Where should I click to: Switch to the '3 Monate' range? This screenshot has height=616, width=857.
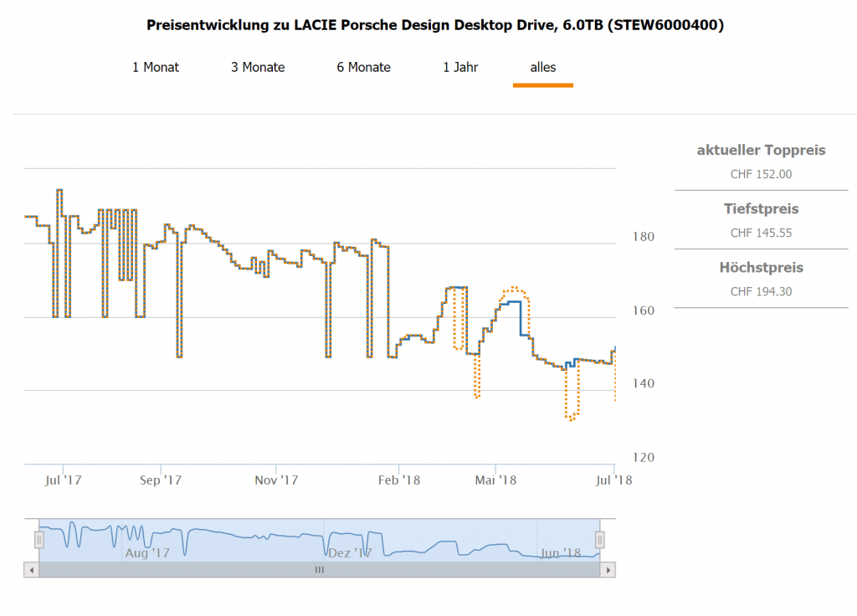pos(258,67)
